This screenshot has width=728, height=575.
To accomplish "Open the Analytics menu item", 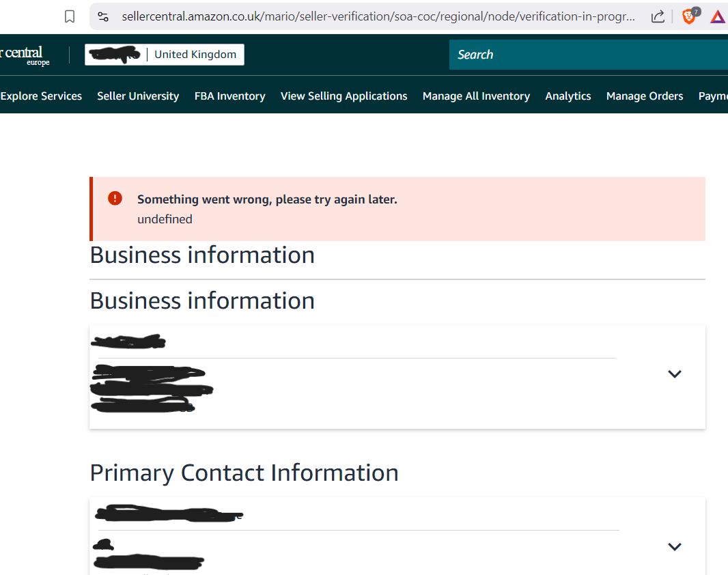I will (x=568, y=96).
